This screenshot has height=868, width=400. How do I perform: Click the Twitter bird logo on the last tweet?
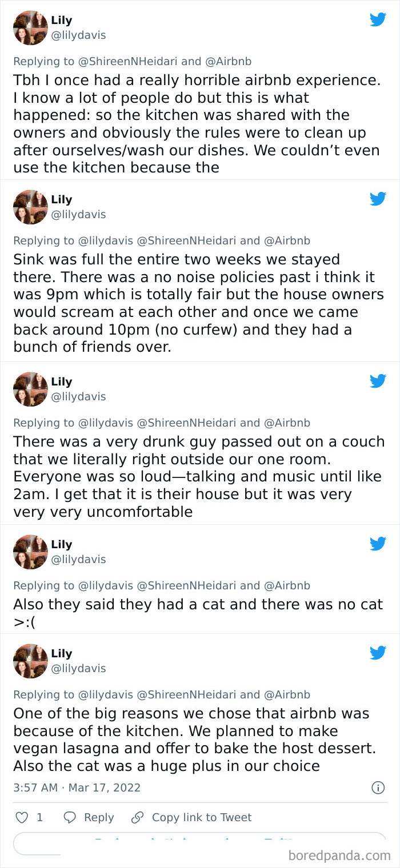coord(378,653)
